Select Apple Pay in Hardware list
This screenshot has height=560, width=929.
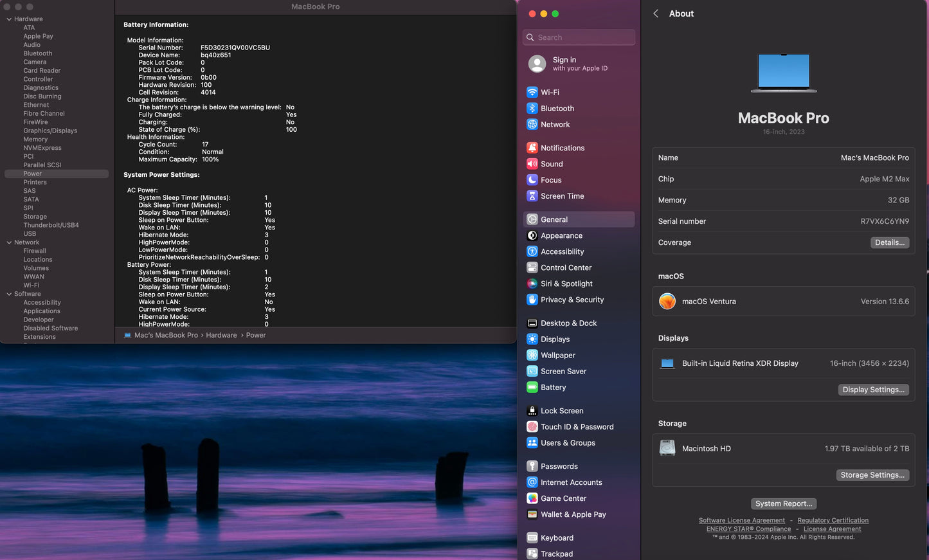pyautogui.click(x=38, y=36)
